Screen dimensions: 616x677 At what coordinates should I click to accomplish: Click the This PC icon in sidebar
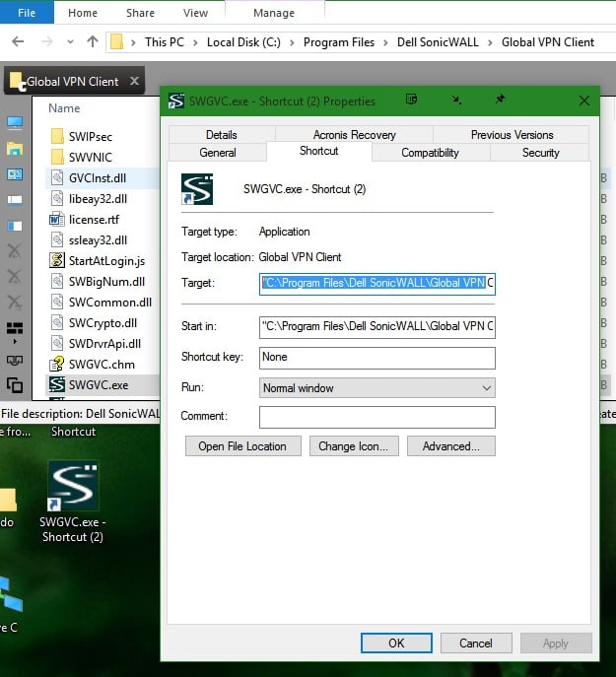pos(15,123)
